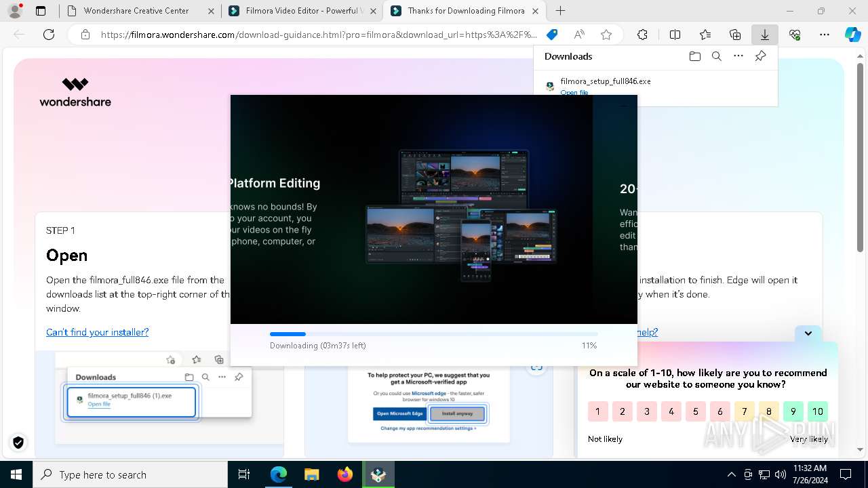Rate 8 on recommendation scale
Viewport: 868px width, 488px height.
coord(768,411)
